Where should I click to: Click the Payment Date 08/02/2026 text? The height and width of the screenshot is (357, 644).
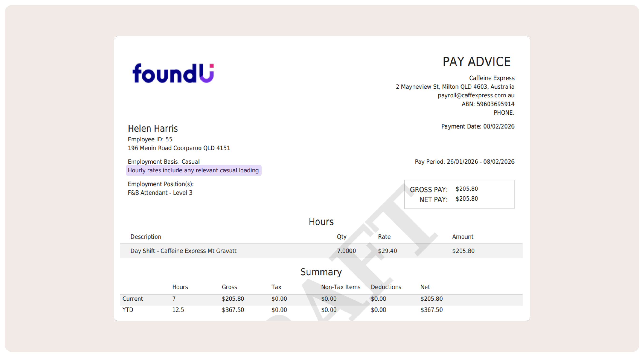[478, 126]
